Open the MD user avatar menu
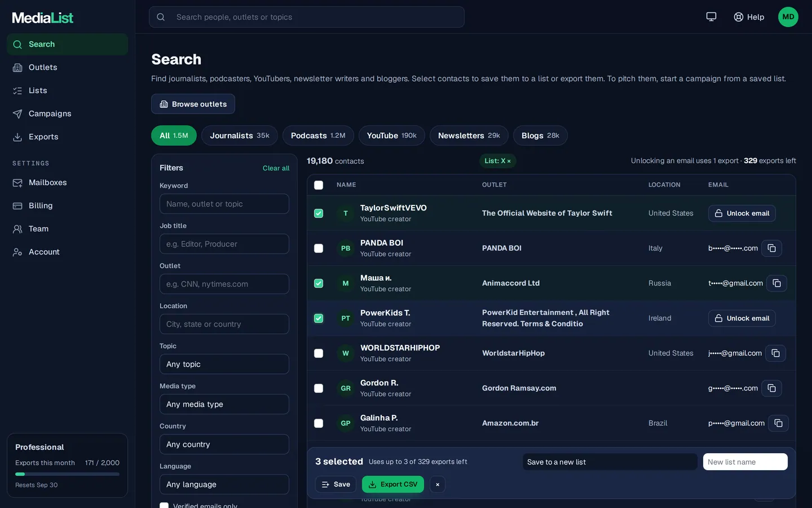812x508 pixels. pos(788,17)
